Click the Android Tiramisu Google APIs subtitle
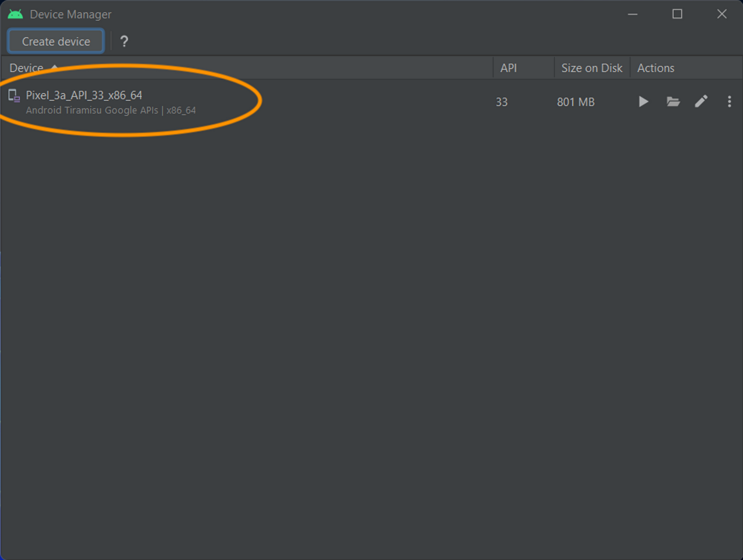 (111, 110)
